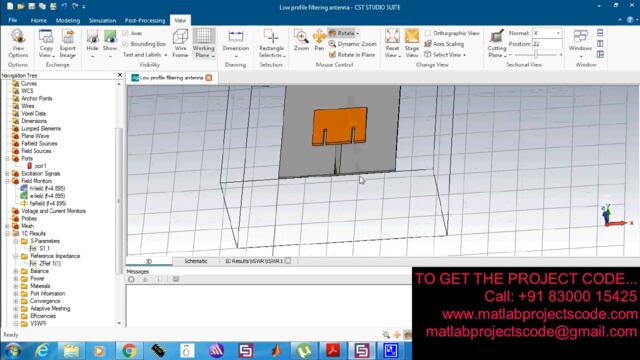
Task: Select the 3D view tab
Action: click(149, 261)
